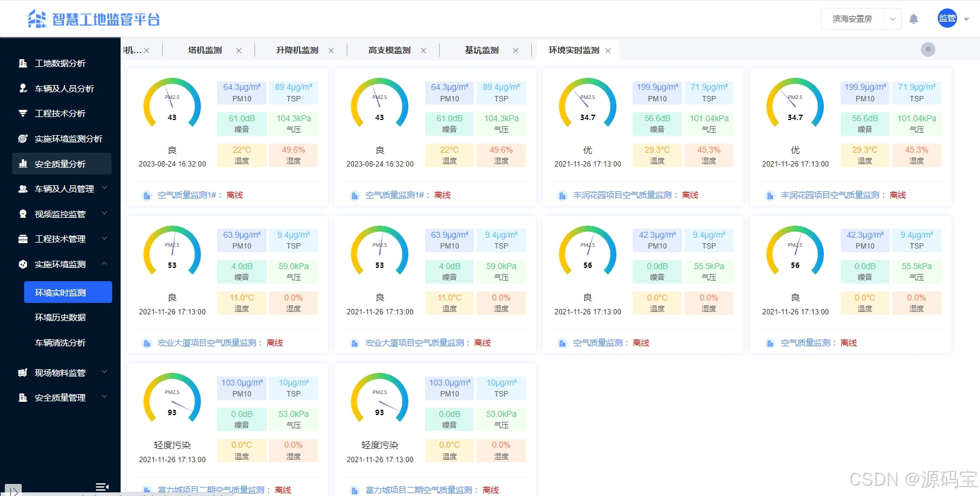The image size is (980, 496).
Task: Collapse the 实施环境监测 menu chevron
Action: pos(104,264)
